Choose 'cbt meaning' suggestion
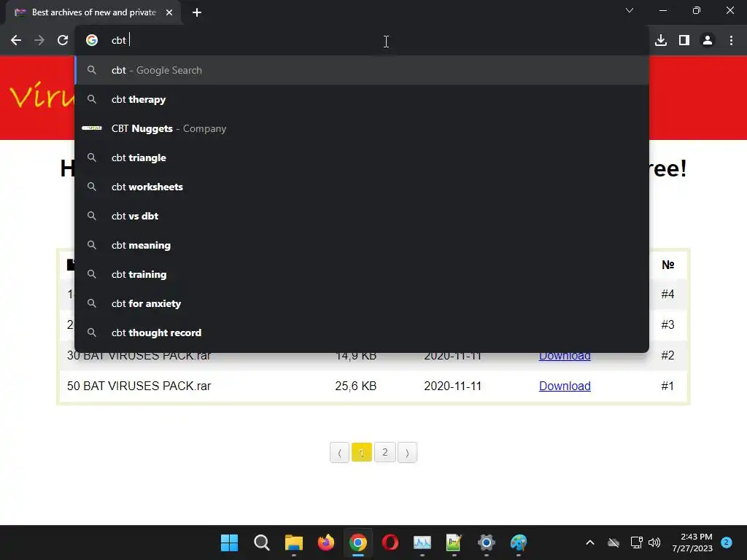This screenshot has width=747, height=560. tap(362, 245)
